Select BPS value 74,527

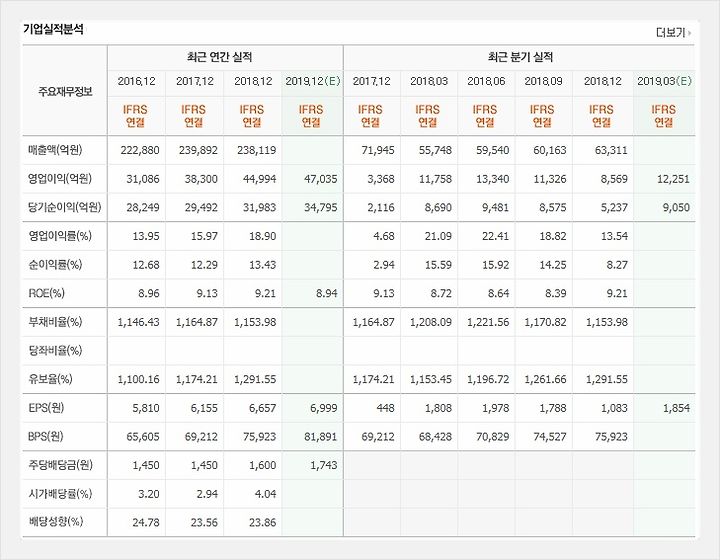click(550, 437)
